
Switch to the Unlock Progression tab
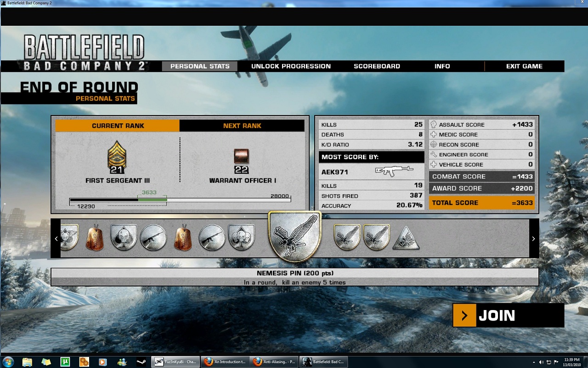[x=291, y=66]
